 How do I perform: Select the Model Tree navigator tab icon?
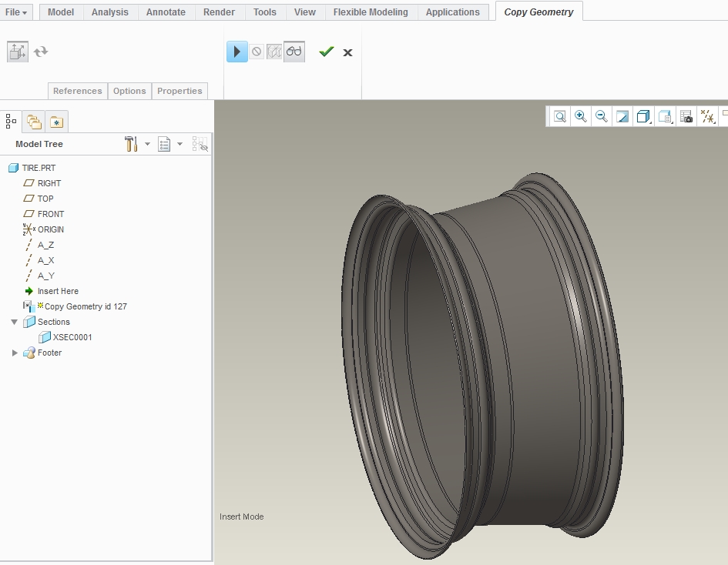click(x=11, y=122)
